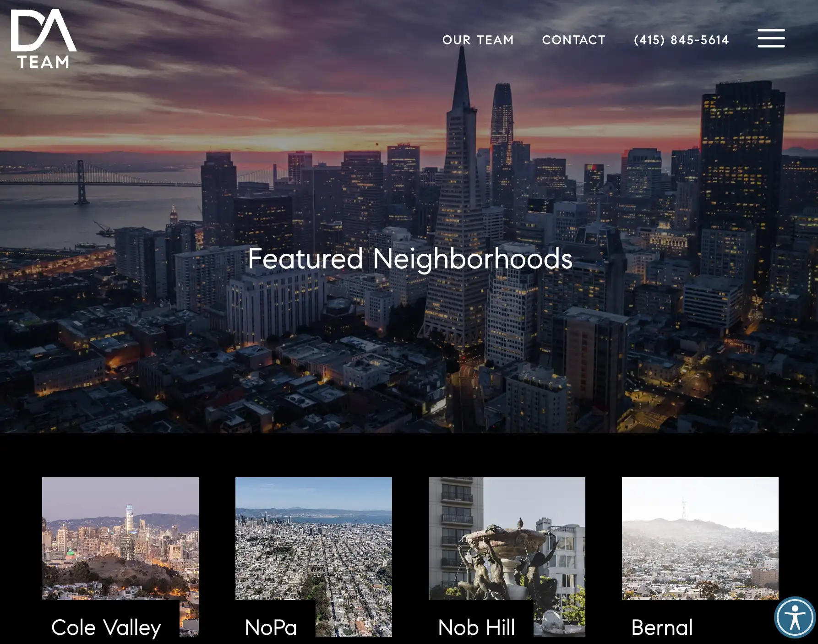Select the NoPa aerial photo
Screen dimensions: 818x644
point(314,538)
